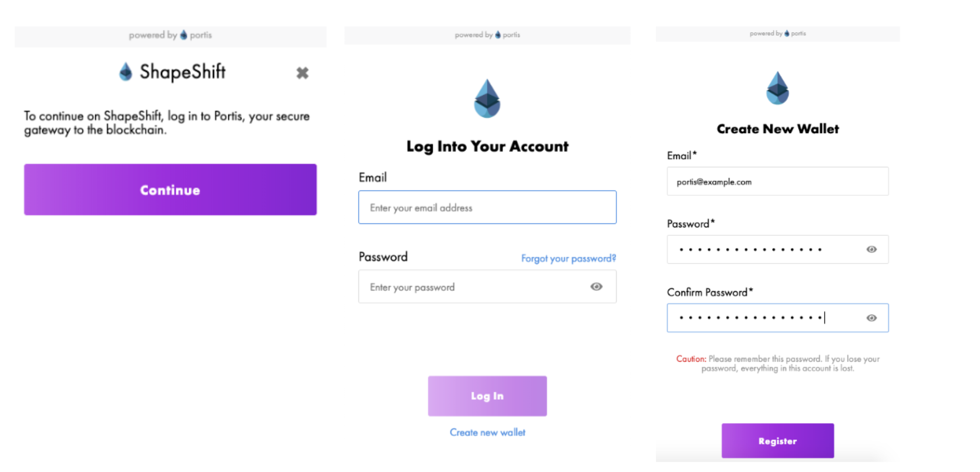
Task: Close the ShapeShift login dialog
Action: (x=302, y=73)
